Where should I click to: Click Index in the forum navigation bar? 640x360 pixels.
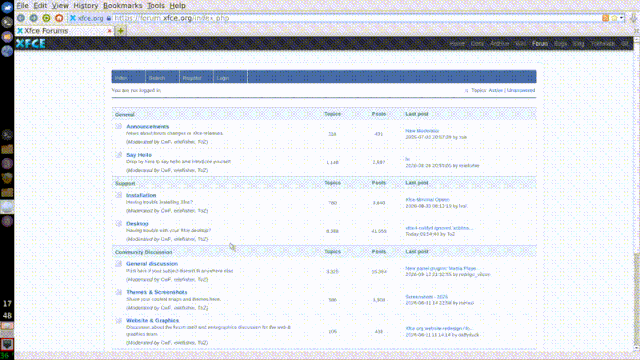121,78
